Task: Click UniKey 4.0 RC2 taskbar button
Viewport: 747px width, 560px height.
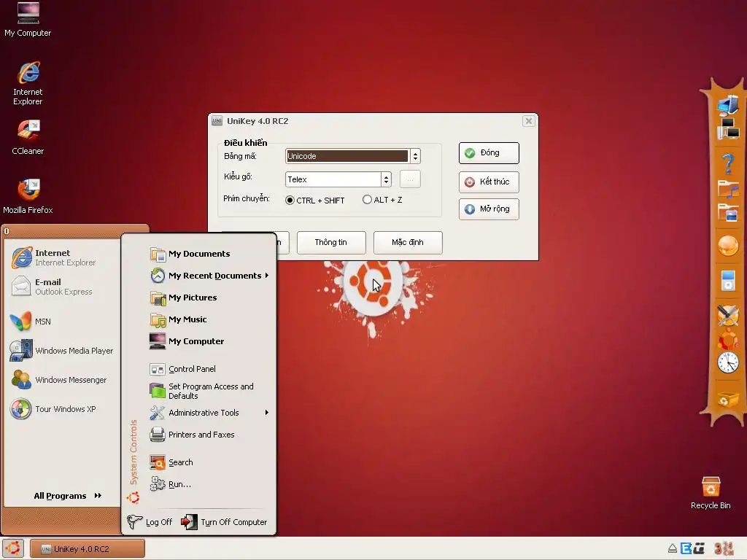Action: click(88, 548)
